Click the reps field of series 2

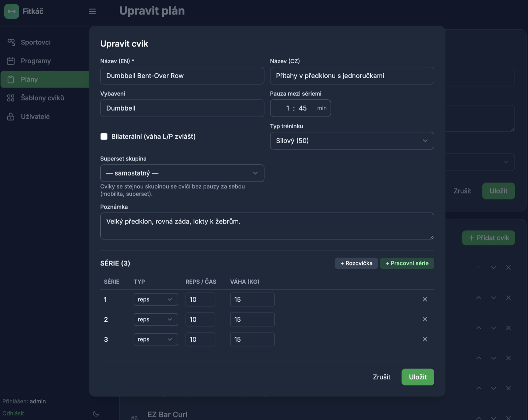click(x=200, y=319)
